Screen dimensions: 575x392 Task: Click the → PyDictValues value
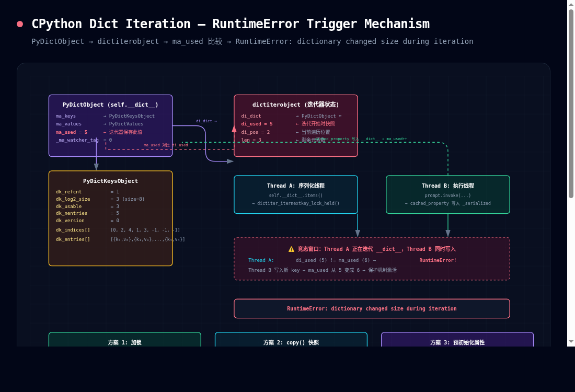[123, 124]
